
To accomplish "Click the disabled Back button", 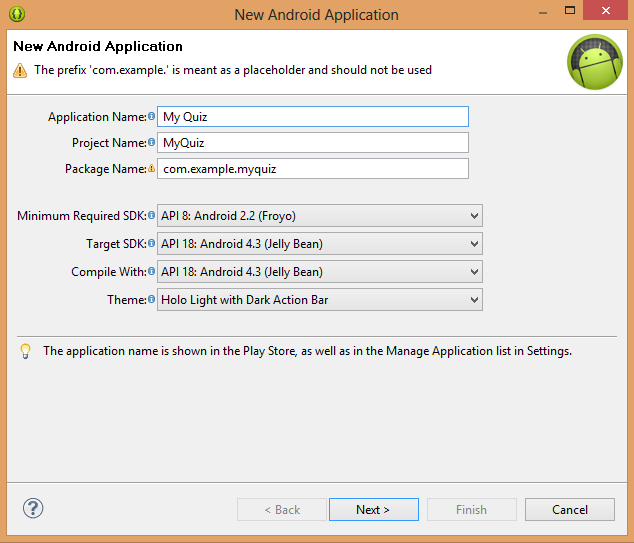I will tap(282, 509).
